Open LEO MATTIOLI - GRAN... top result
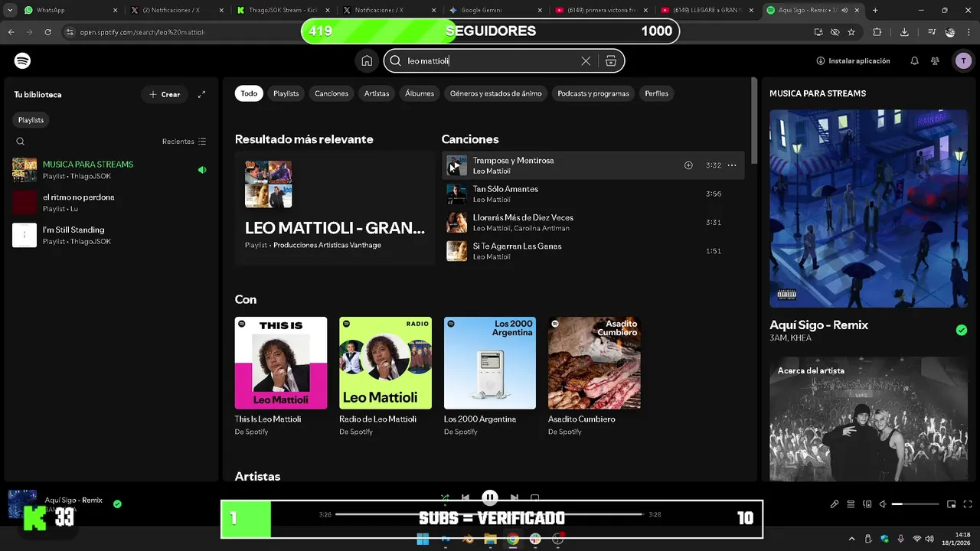Viewport: 980px width, 551px height. [x=335, y=208]
